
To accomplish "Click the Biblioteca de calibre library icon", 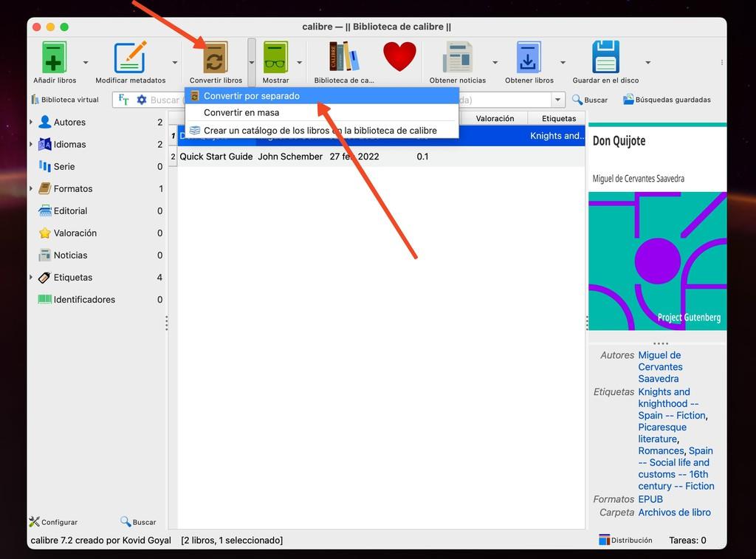I will pyautogui.click(x=344, y=58).
